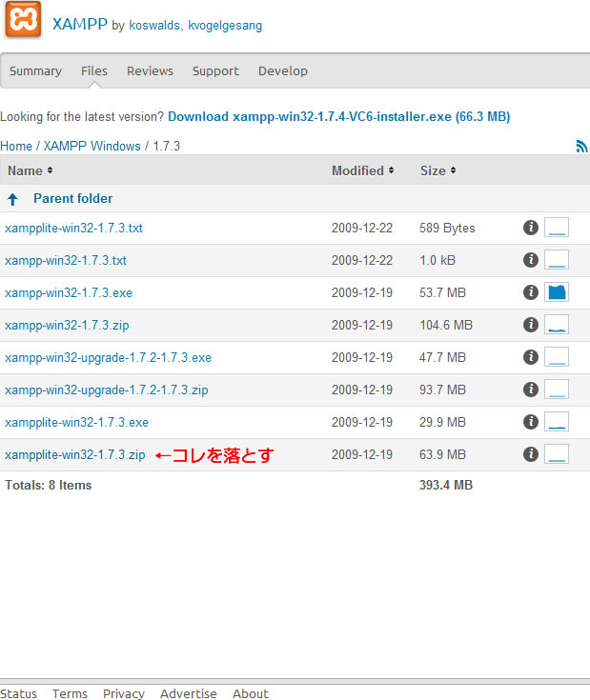The image size is (590, 700).
Task: Select the 393.4 MB total size
Action: point(446,486)
